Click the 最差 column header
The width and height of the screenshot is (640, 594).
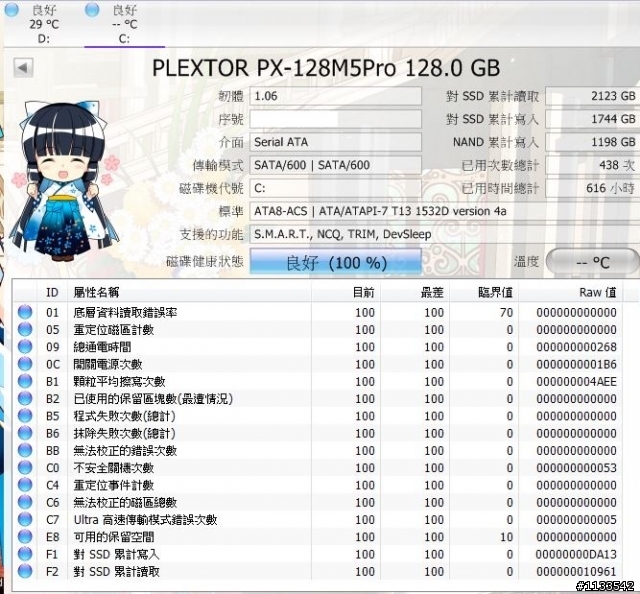pyautogui.click(x=415, y=292)
